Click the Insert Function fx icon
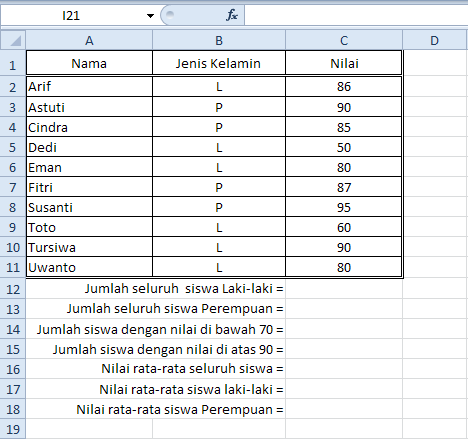 tap(232, 15)
